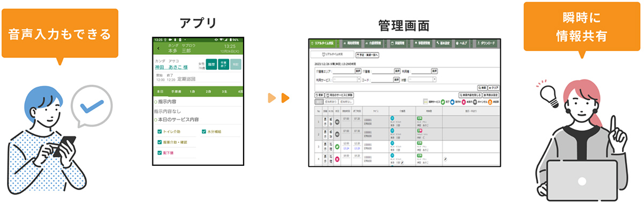The height and width of the screenshot is (204, 644).
Task: Tap the back arrow in the app header
Action: [x=158, y=48]
